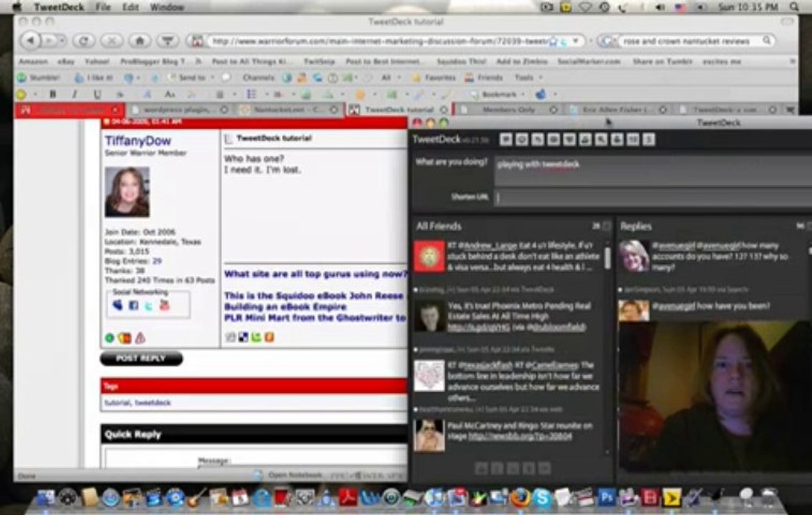Click the What are you doing text field
Image resolution: width=812 pixels, height=515 pixels.
tap(652, 171)
